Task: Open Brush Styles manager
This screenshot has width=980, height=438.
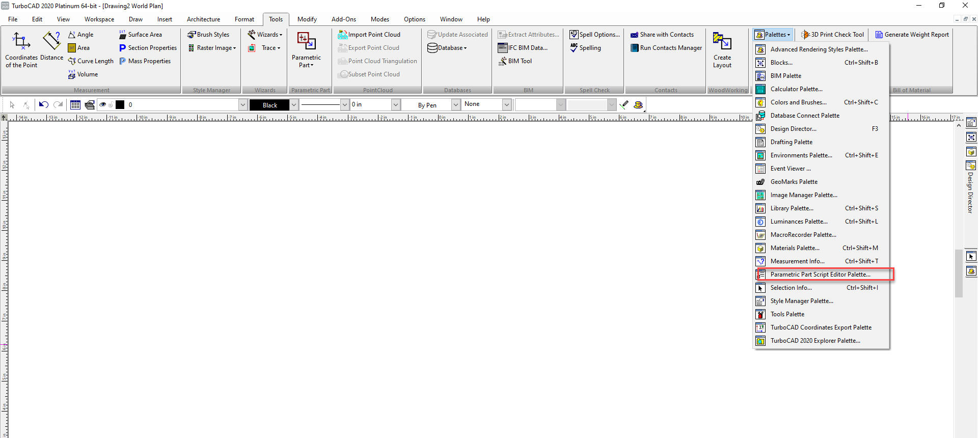Action: pyautogui.click(x=208, y=35)
